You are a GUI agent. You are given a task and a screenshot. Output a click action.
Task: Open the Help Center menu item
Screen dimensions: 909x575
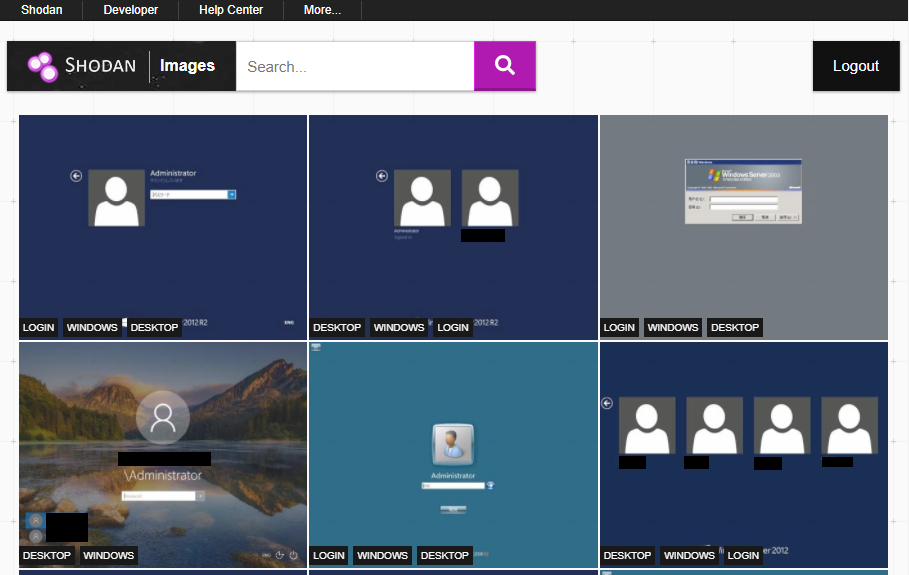point(231,10)
